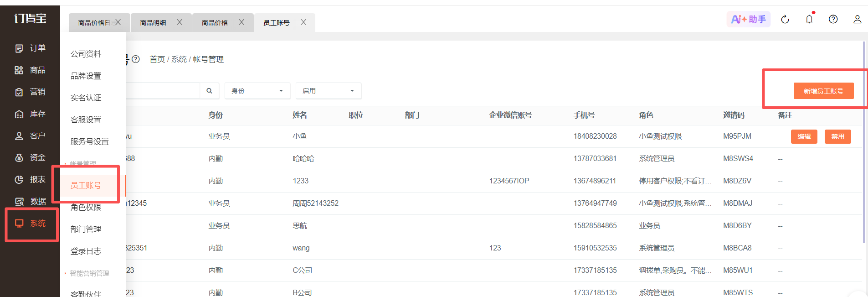Open the 客户 section in sidebar
Image resolution: width=868 pixels, height=297 pixels.
[x=30, y=136]
